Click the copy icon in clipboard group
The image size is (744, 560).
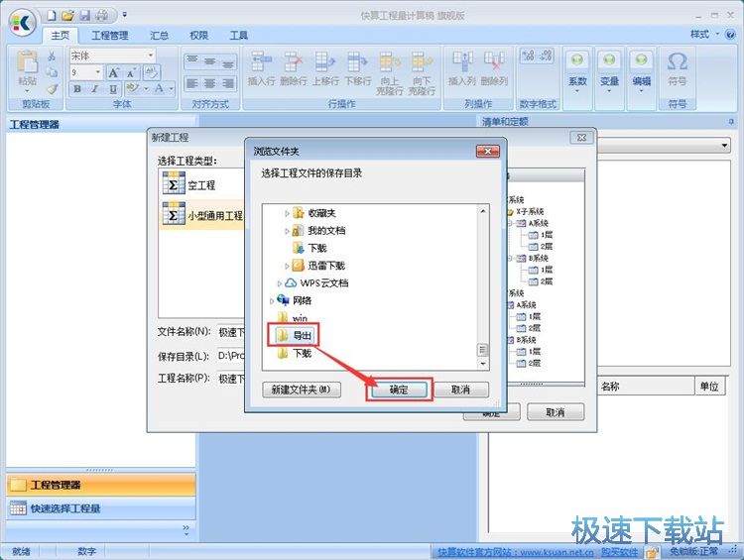pos(52,72)
